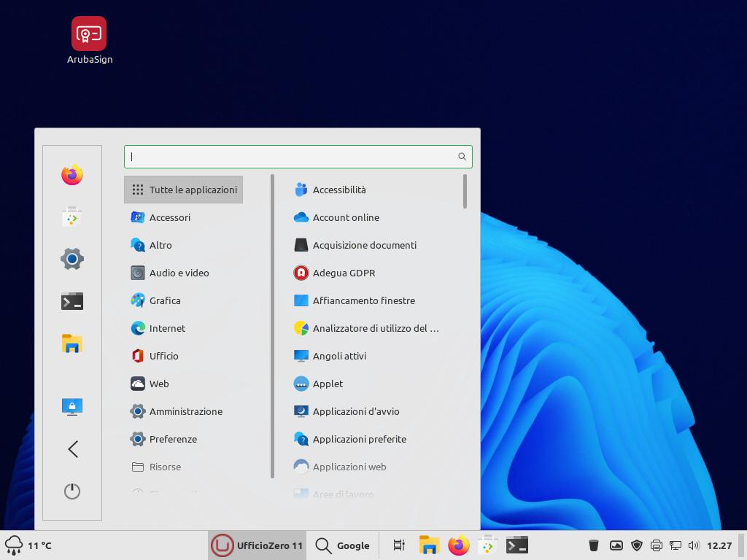Click the UfficioZero 11 menu button
The width and height of the screenshot is (747, 560).
[x=258, y=545]
